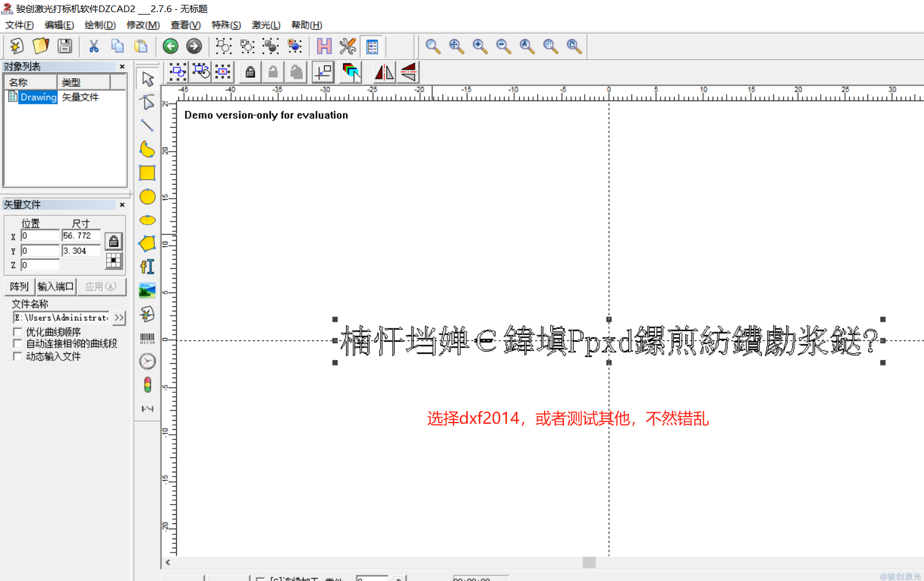Toggle the aspect ratio lock button
Viewport: 924px width, 581px height.
114,242
